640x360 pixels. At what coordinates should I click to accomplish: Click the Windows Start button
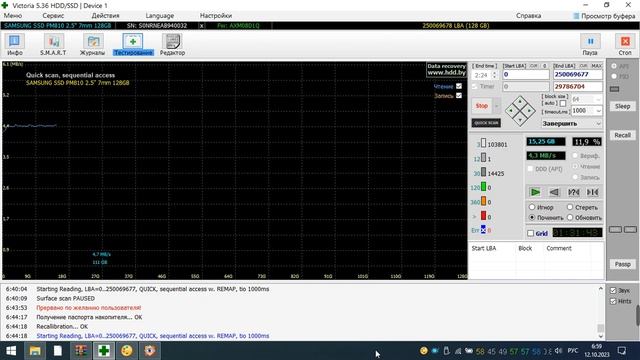coord(11,351)
